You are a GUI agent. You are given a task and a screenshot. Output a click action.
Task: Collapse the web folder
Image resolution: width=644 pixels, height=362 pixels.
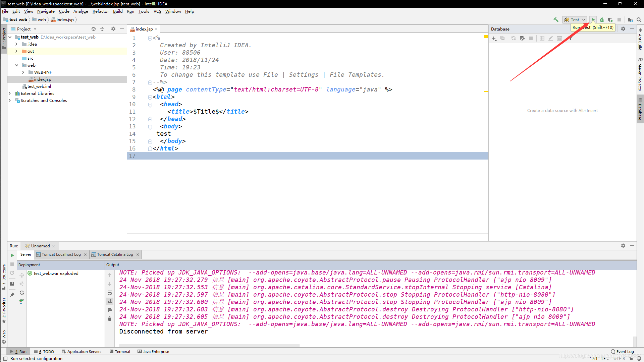(x=16, y=65)
